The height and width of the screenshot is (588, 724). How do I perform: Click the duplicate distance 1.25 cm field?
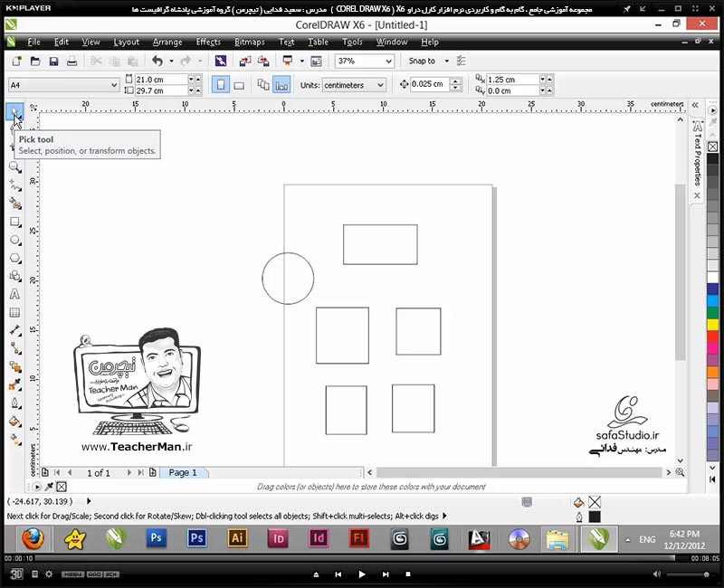512,80
